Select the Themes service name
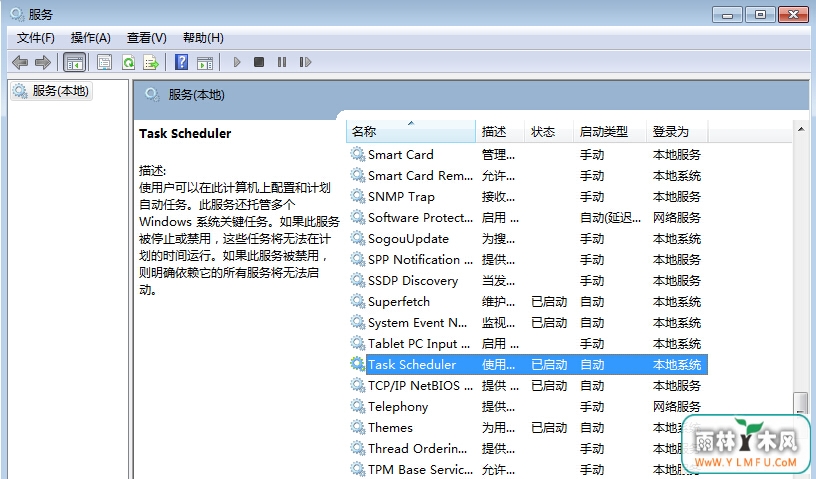Screen dimensions: 816x479 coord(390,427)
